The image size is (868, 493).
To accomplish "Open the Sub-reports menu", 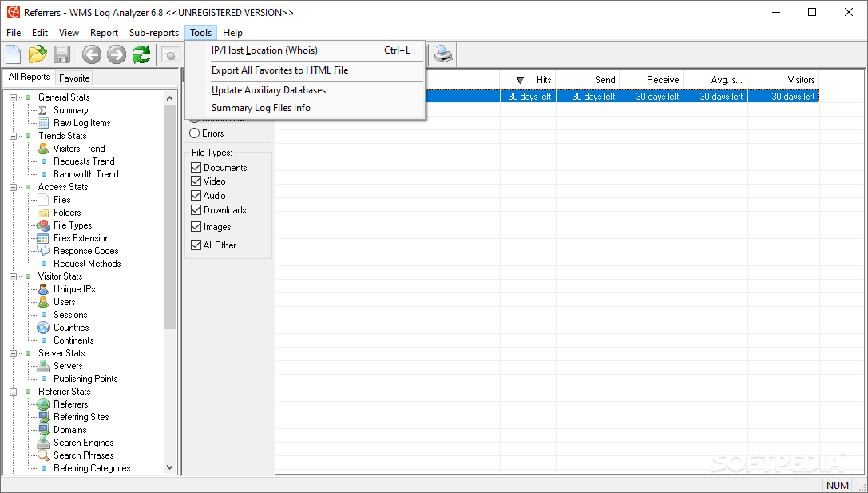I will [153, 33].
